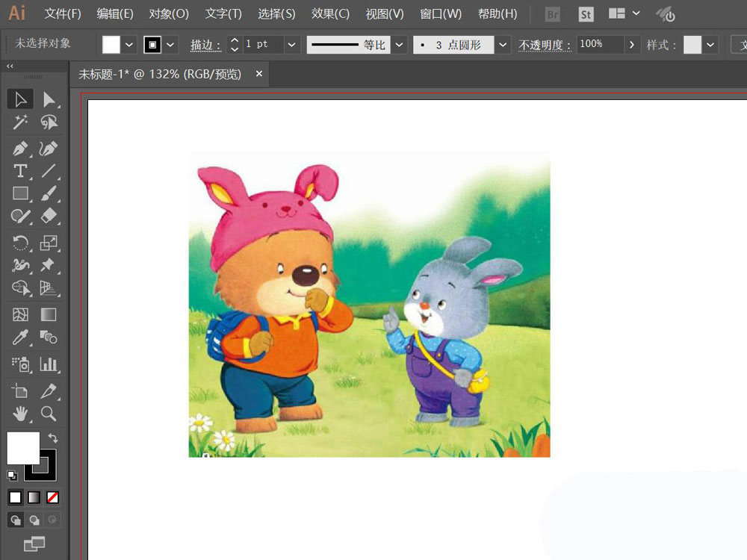Select the Slice tool

[x=49, y=391]
